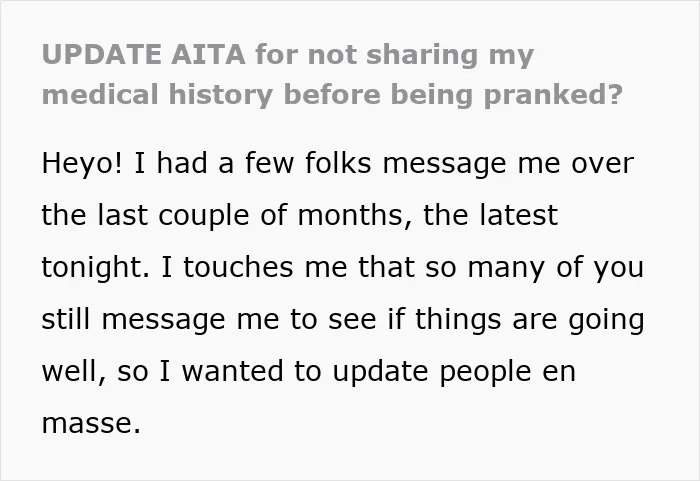Click "message me over" in the first body line

(x=508, y=164)
